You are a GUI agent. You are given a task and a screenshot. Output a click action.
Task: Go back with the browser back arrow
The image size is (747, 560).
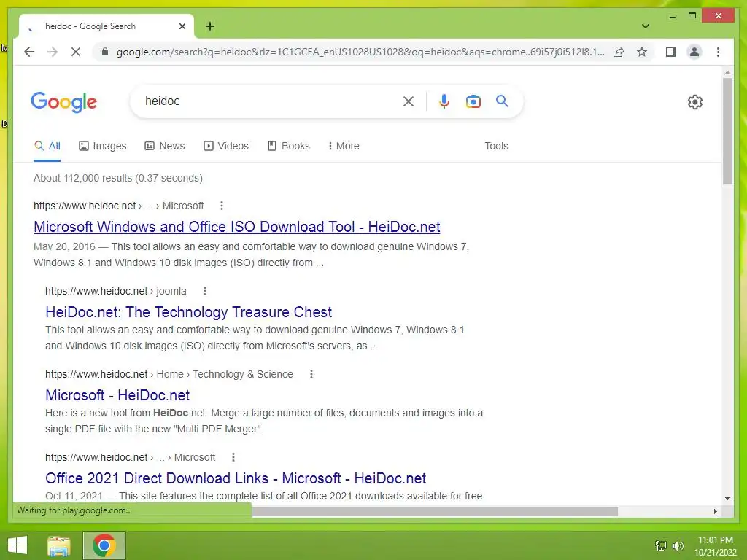[x=29, y=52]
